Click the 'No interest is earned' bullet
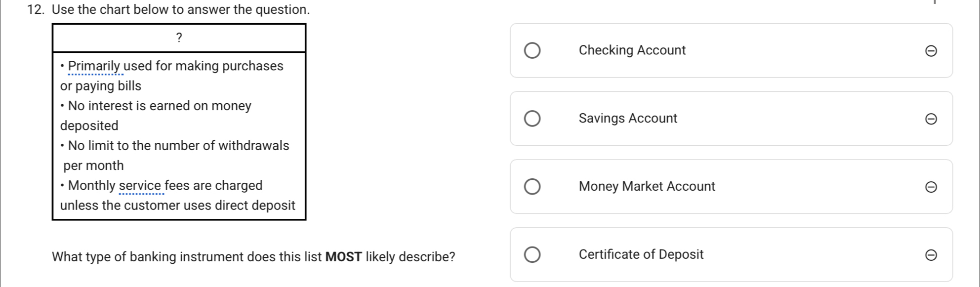Screen dimensions: 980x287 tap(159, 106)
